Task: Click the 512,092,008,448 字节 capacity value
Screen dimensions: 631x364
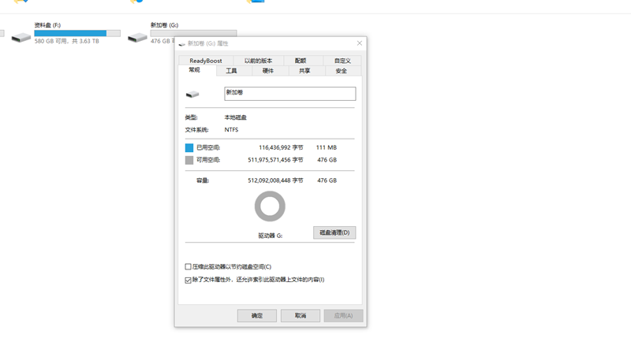Action: click(x=275, y=180)
